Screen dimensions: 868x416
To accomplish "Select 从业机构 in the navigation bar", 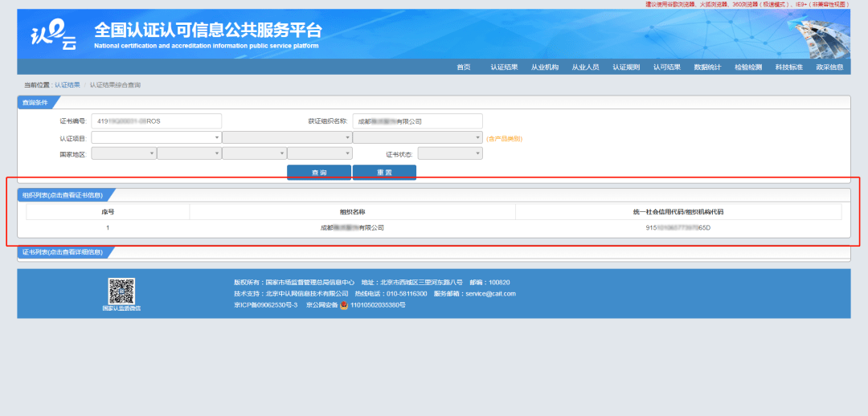I will pos(544,67).
